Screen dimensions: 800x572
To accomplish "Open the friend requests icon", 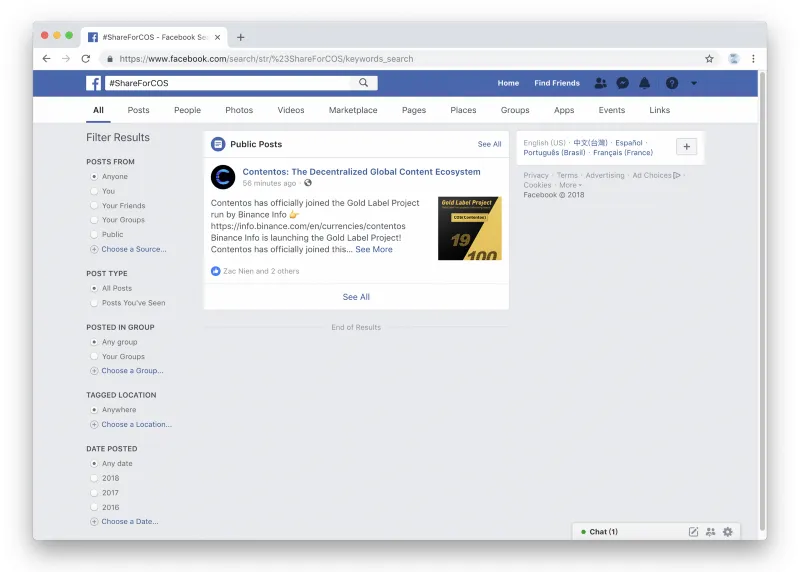I will pyautogui.click(x=601, y=83).
